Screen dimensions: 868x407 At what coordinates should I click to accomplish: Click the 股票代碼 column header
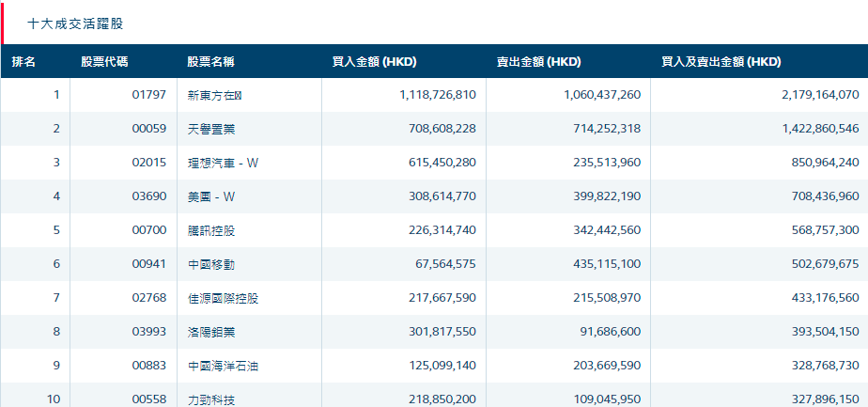click(x=104, y=62)
